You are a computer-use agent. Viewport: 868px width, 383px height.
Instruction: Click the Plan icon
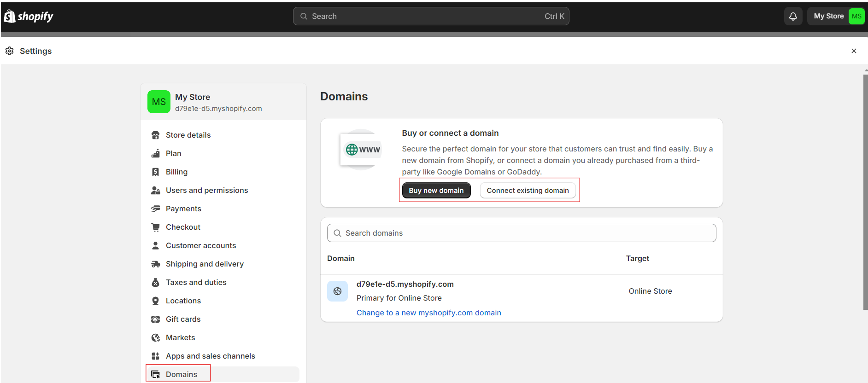(x=156, y=153)
